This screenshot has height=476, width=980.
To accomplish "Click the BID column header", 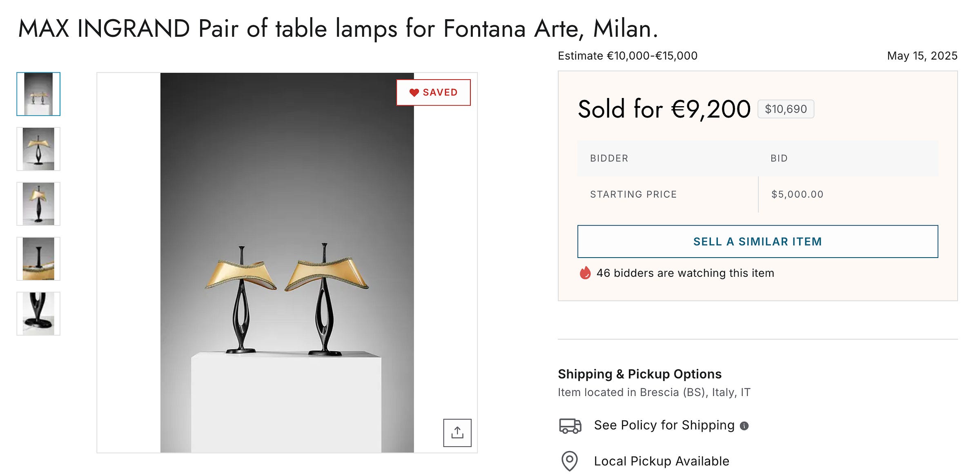I will tap(779, 158).
